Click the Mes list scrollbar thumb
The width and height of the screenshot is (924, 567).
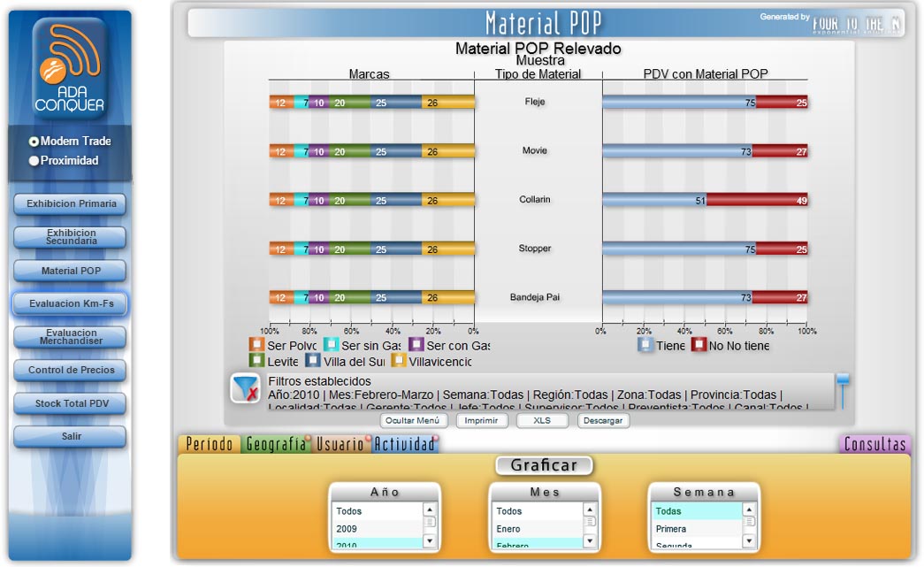pyautogui.click(x=590, y=522)
